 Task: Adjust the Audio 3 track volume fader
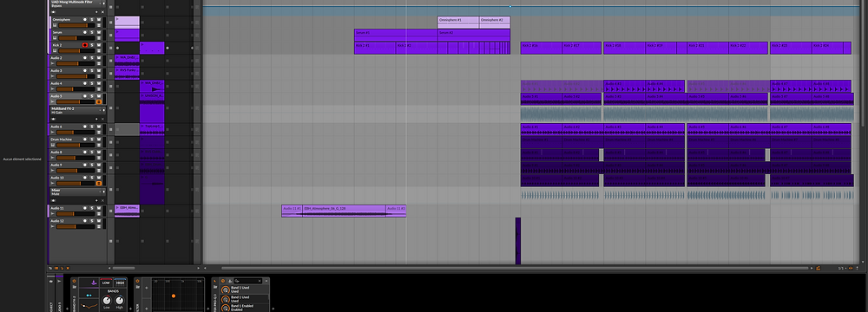tap(76, 76)
